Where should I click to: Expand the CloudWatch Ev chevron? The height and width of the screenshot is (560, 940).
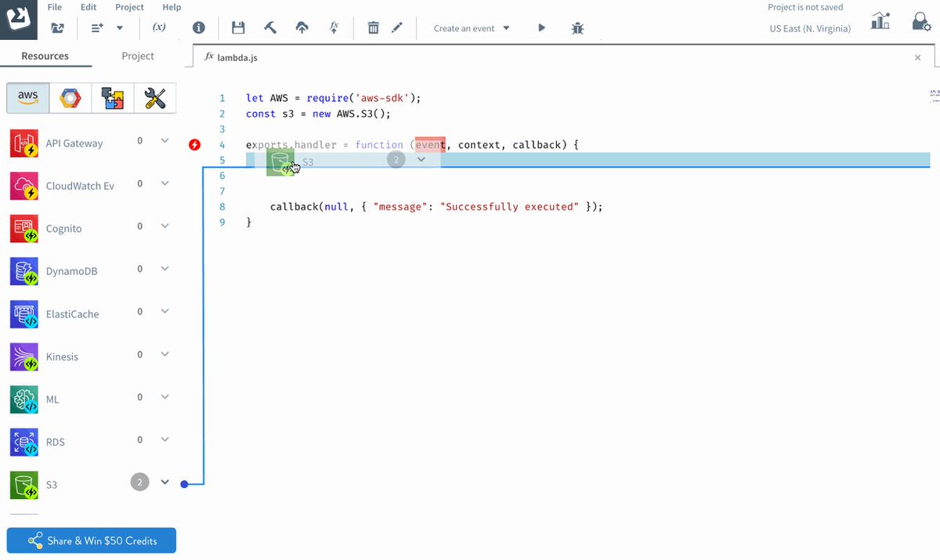point(164,183)
